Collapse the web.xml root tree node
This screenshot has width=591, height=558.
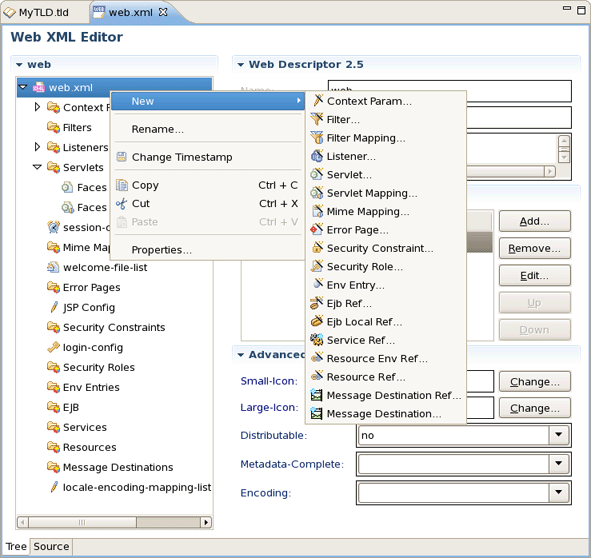pos(23,87)
